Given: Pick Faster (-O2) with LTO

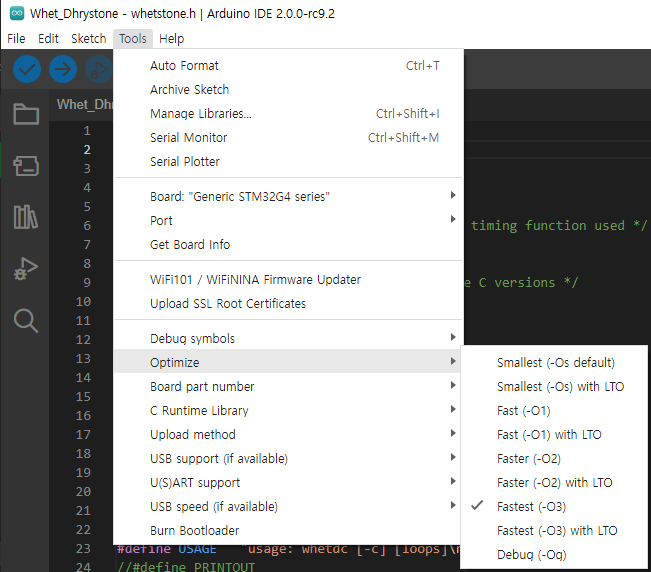Looking at the screenshot, I should click(x=554, y=483).
